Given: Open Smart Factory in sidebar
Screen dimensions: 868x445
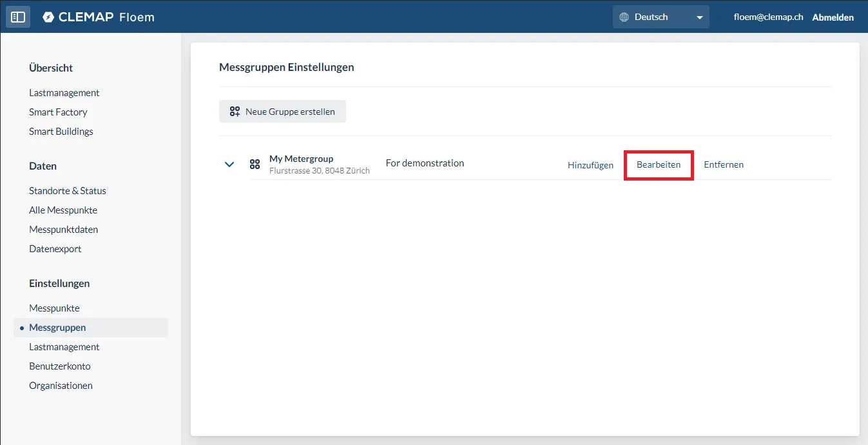Looking at the screenshot, I should 58,112.
